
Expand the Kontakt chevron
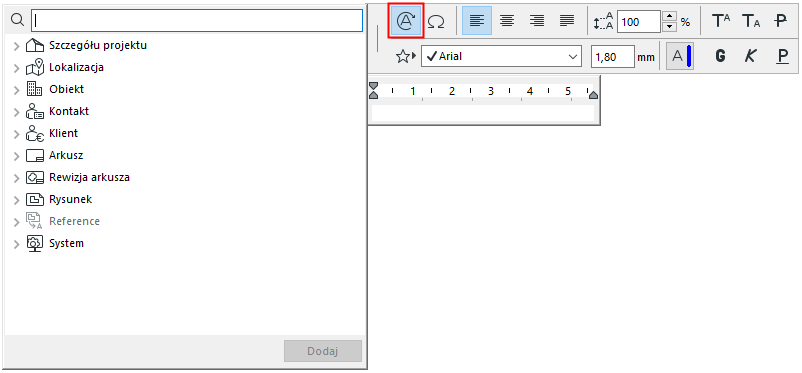[x=16, y=112]
